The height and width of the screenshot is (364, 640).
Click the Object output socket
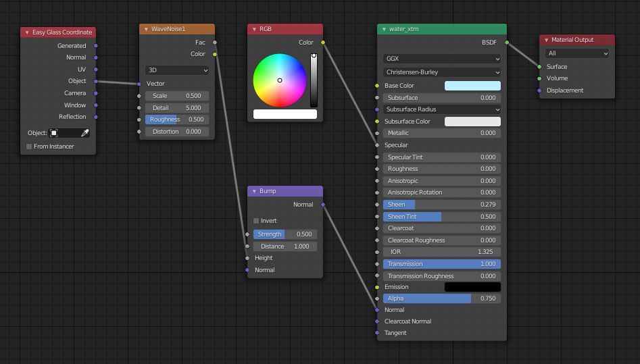[96, 81]
